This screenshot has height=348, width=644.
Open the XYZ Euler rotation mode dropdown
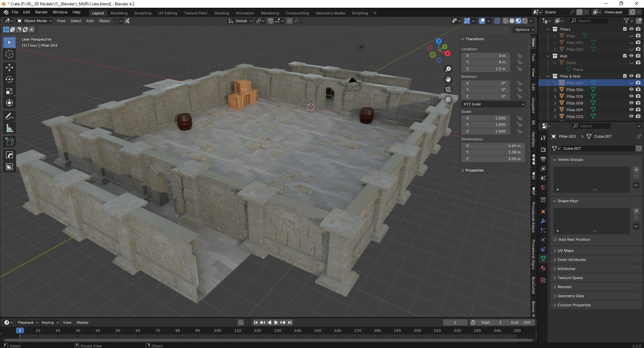click(x=493, y=104)
